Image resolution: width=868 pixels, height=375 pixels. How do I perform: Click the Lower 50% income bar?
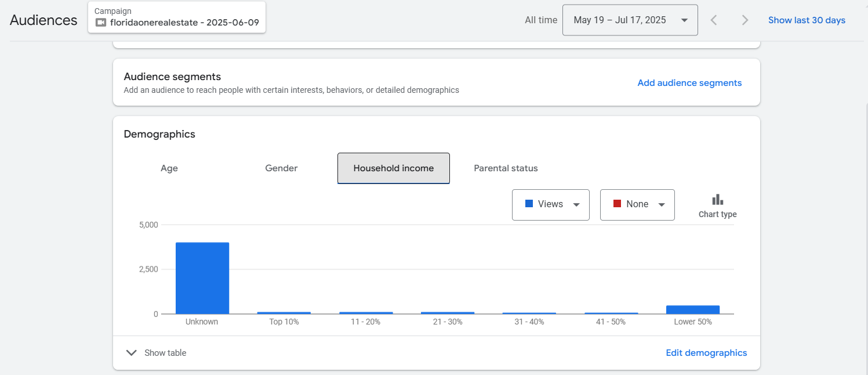(x=693, y=310)
